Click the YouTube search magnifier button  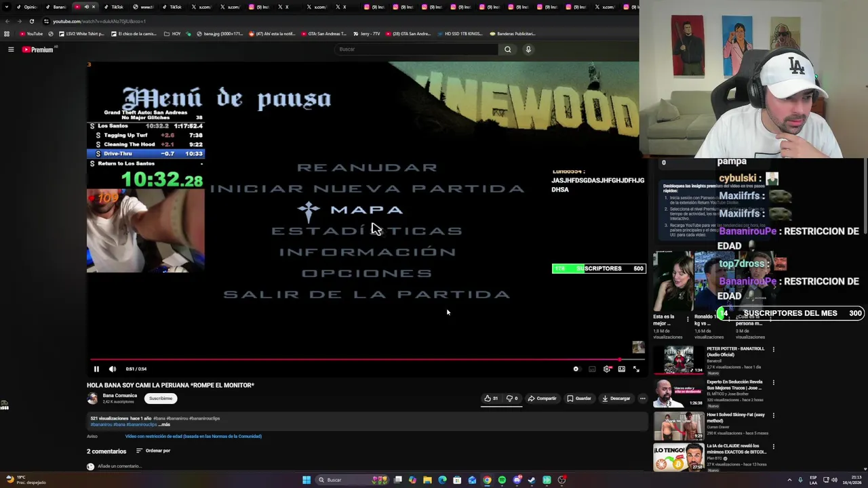click(507, 49)
